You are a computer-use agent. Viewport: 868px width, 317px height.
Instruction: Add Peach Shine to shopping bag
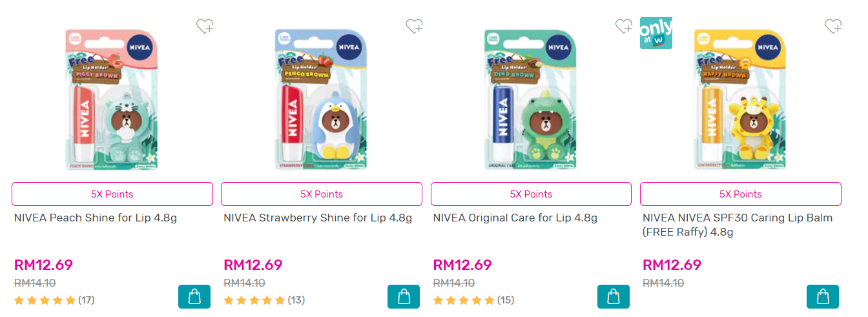pos(194,297)
